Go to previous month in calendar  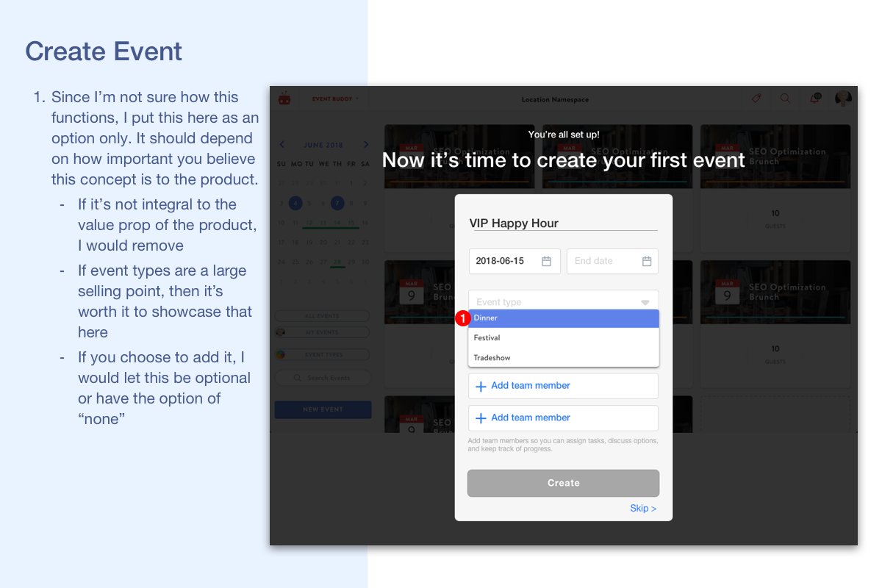282,145
